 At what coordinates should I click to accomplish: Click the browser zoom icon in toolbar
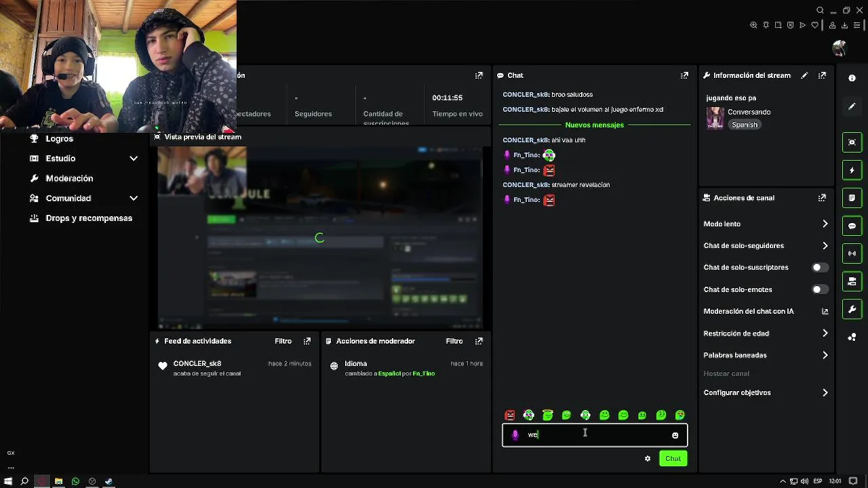753,25
